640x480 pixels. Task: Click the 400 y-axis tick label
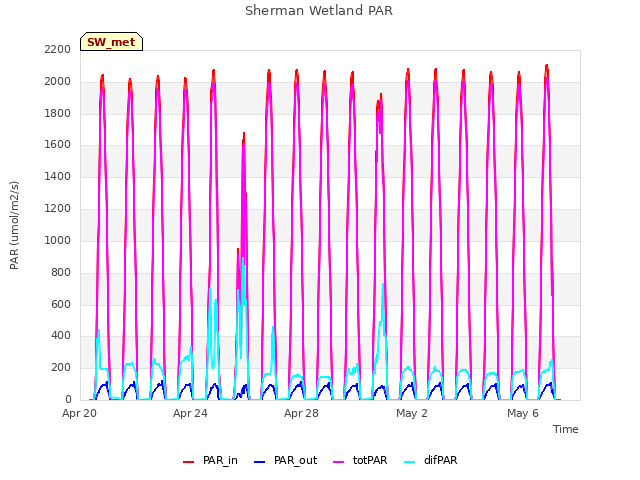tap(61, 336)
